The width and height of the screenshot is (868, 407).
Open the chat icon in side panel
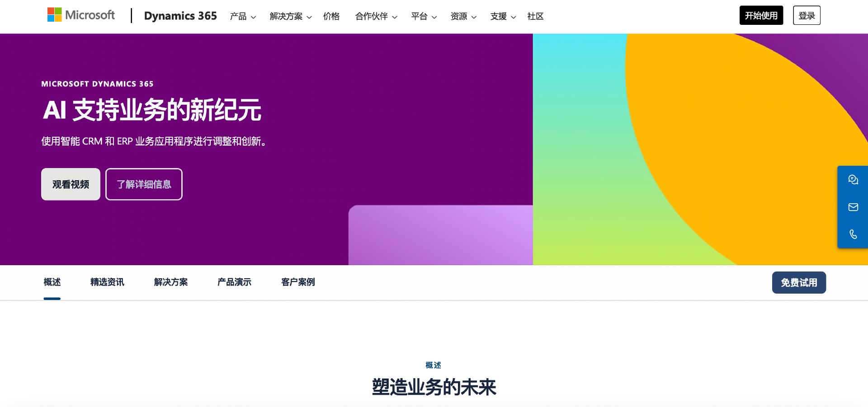click(x=853, y=180)
